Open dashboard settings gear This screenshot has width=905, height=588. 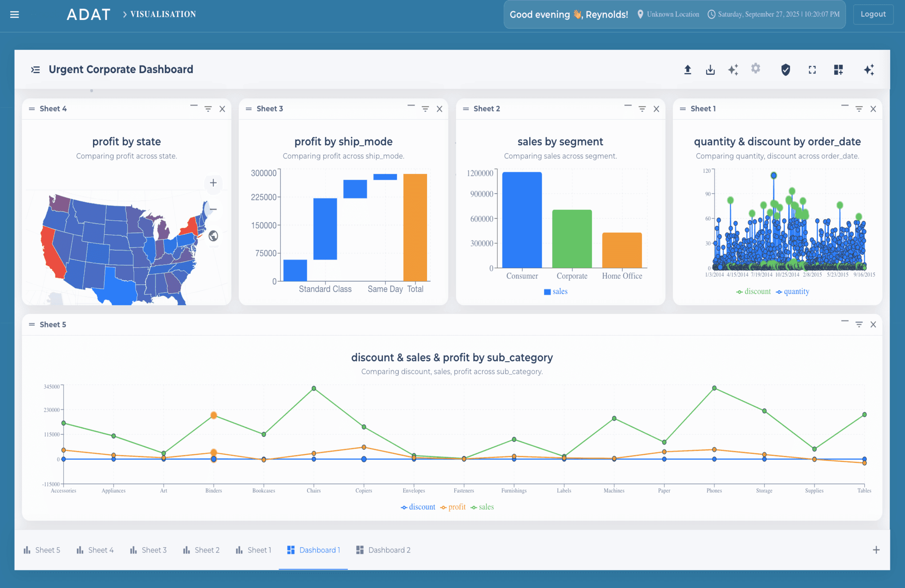[756, 68]
